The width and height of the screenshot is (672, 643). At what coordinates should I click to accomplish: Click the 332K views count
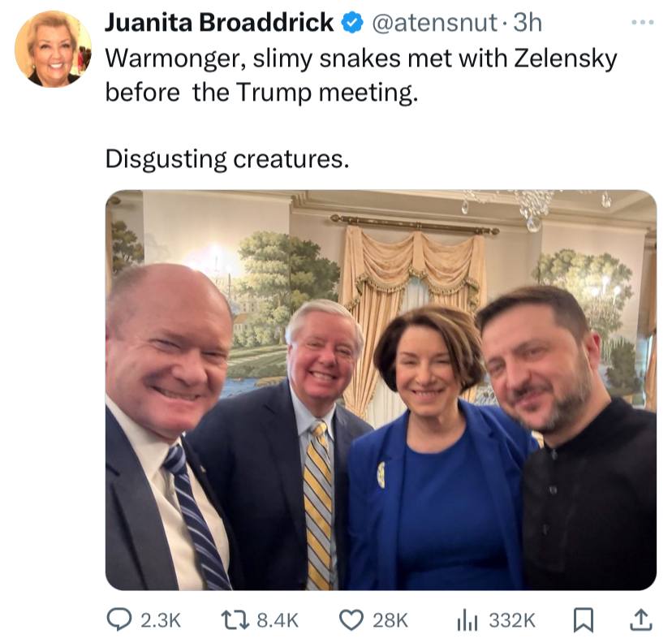coord(512,620)
